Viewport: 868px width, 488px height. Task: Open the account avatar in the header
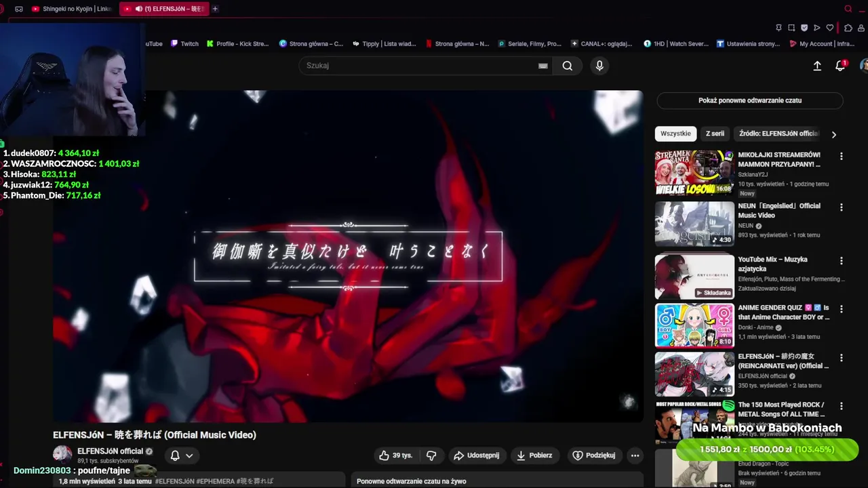click(864, 66)
